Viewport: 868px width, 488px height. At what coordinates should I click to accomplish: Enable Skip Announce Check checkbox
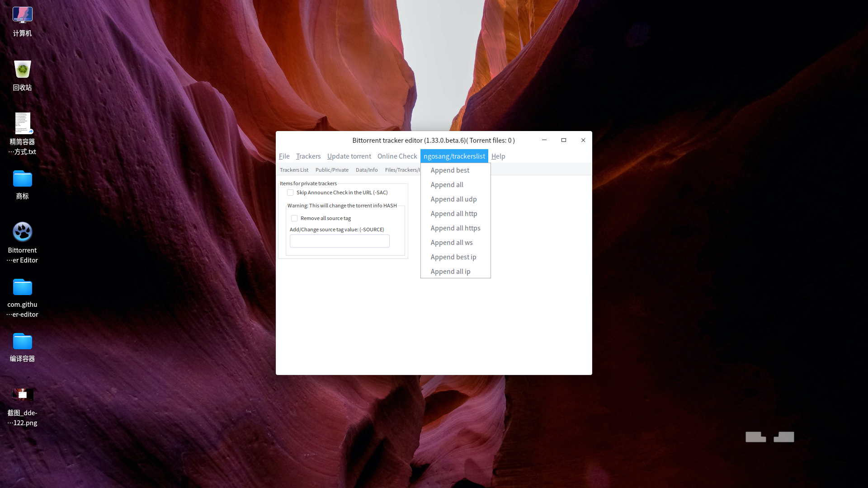click(290, 192)
